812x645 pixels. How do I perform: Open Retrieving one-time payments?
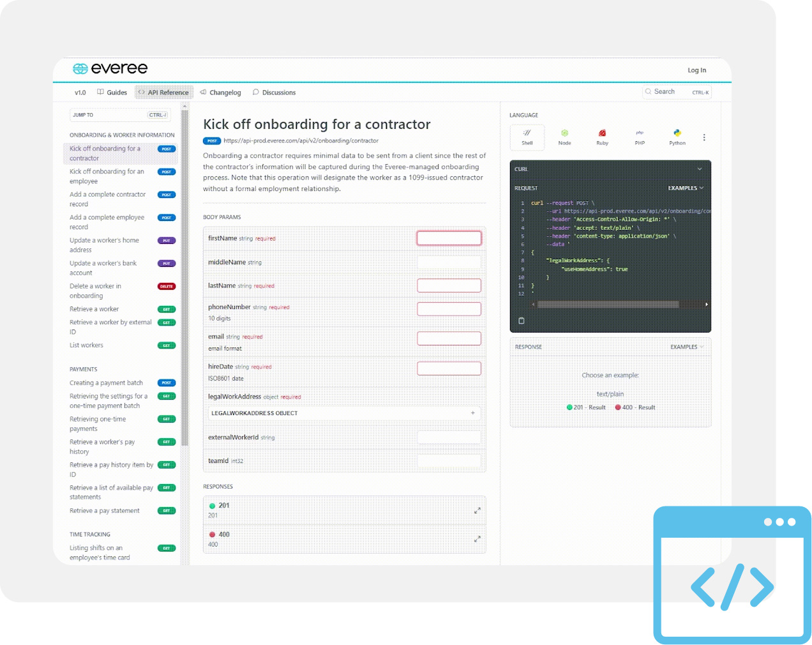121,424
